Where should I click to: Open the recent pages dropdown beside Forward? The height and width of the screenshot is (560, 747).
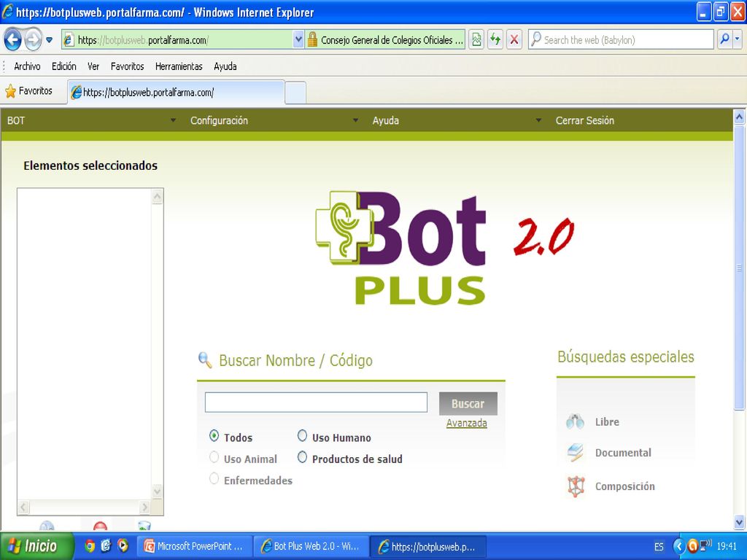tap(49, 40)
